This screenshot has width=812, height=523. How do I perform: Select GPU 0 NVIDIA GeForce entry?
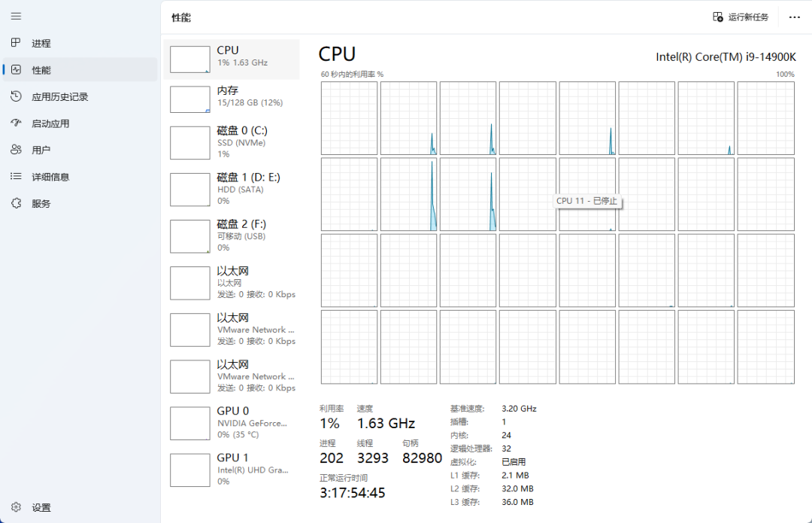(x=232, y=423)
